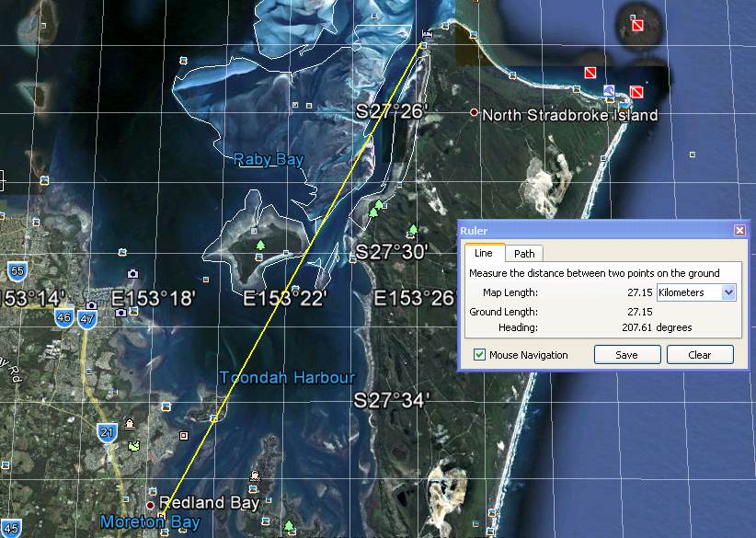Image resolution: width=756 pixels, height=538 pixels.
Task: Switch to the Path tab in Ruler
Action: point(522,253)
